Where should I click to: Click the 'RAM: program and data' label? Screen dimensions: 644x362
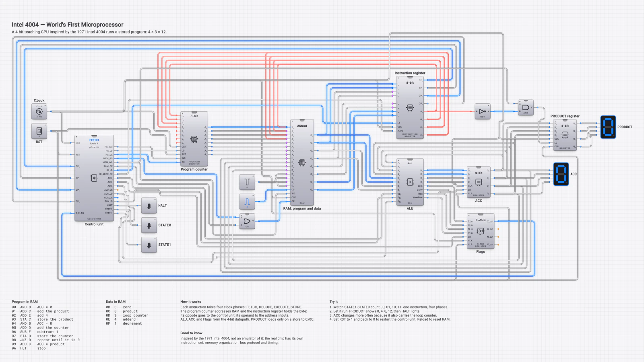pos(302,209)
